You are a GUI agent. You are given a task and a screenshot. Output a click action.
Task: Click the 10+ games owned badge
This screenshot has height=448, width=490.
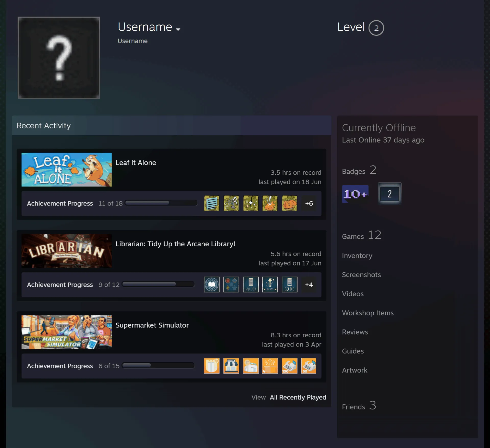coord(355,194)
